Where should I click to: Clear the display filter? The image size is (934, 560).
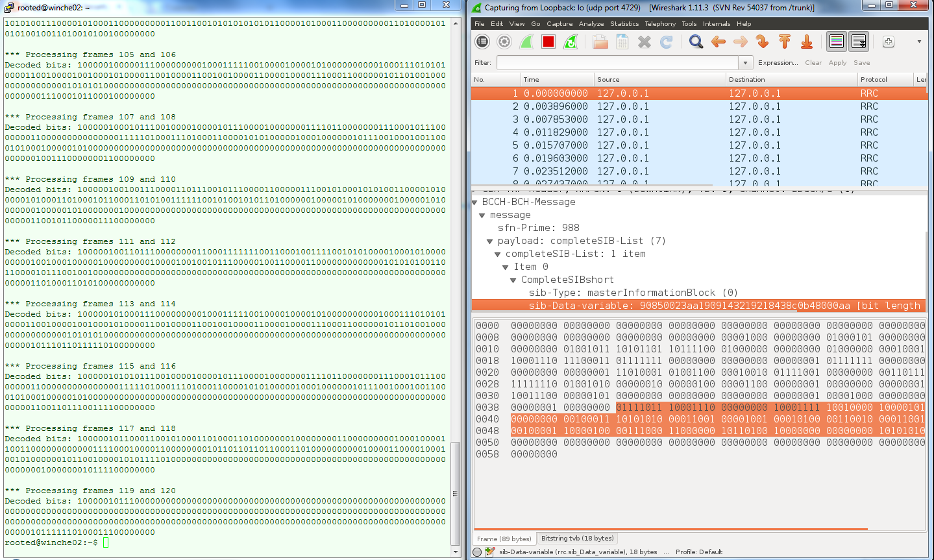coord(813,62)
